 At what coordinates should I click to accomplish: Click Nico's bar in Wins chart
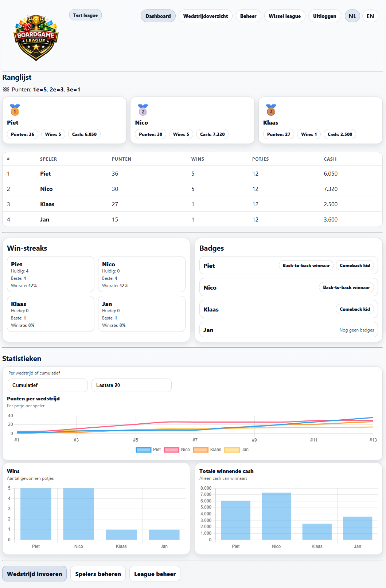(x=78, y=514)
